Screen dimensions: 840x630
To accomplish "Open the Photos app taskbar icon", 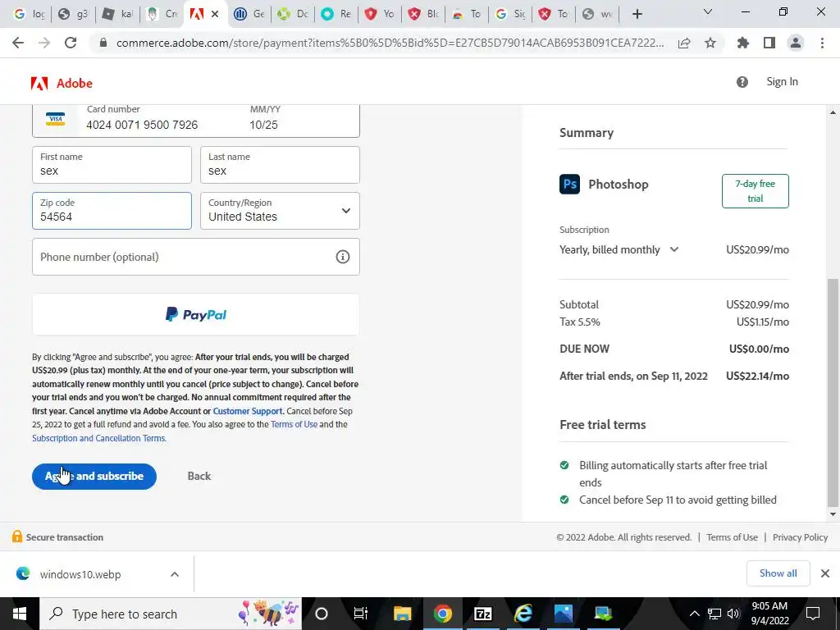I will pos(563,614).
